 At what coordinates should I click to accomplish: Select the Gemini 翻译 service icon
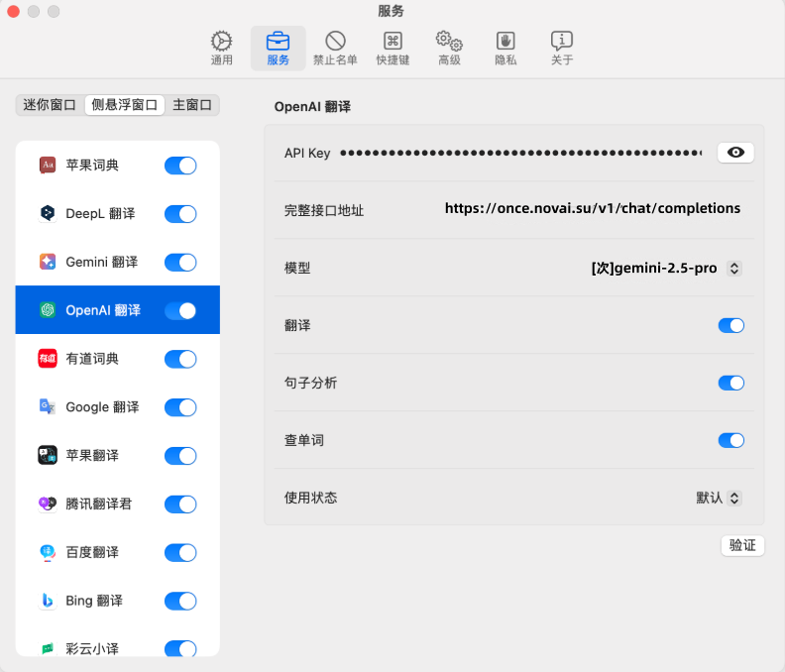click(x=48, y=262)
